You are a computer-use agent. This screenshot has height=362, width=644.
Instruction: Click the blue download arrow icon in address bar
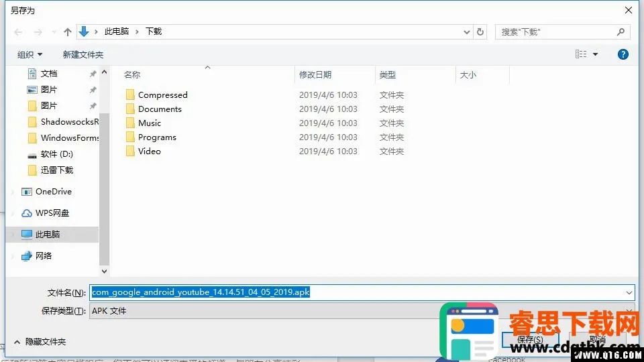point(84,32)
